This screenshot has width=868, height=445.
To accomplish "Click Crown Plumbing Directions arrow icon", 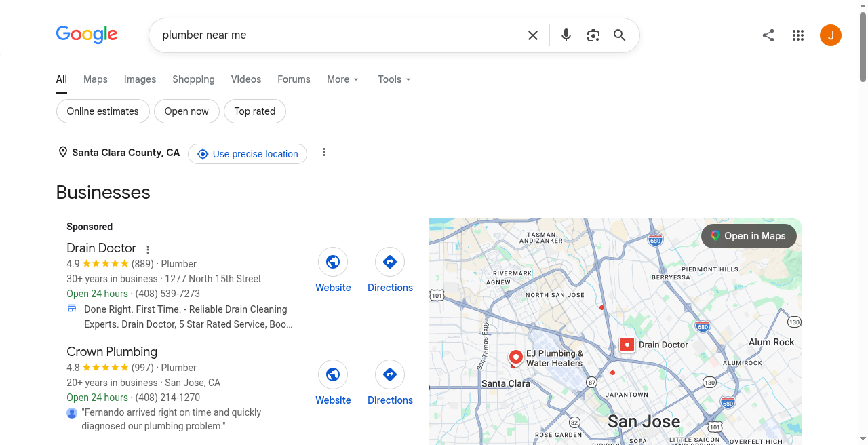I will point(390,374).
